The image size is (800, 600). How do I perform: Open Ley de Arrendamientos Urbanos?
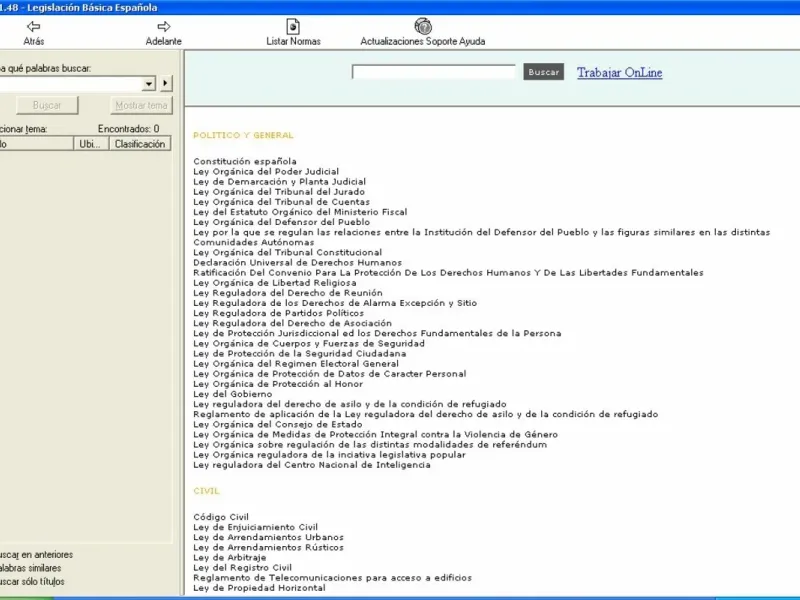[x=268, y=538]
